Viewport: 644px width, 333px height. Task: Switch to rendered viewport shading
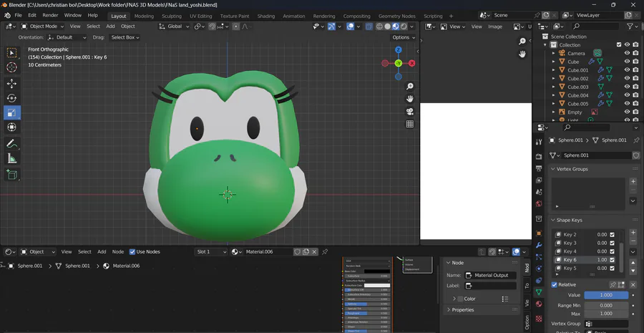tap(404, 26)
